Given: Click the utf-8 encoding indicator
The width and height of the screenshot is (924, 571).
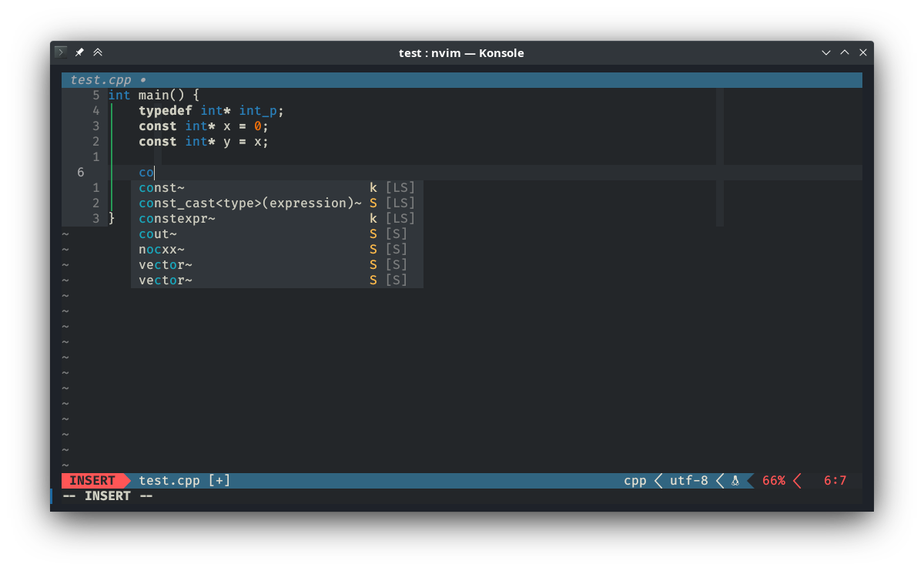Looking at the screenshot, I should (689, 481).
